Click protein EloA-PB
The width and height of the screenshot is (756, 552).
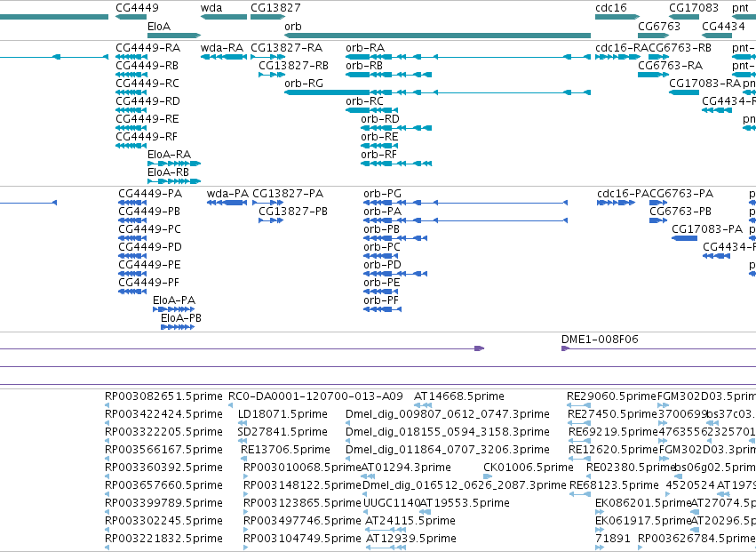[178, 327]
